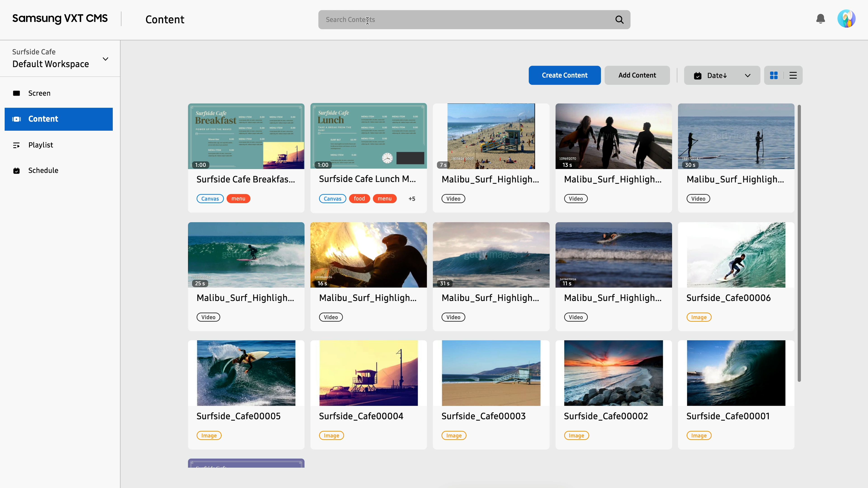Click the search magnifier icon
Screen dimensions: 868x488
619,19
